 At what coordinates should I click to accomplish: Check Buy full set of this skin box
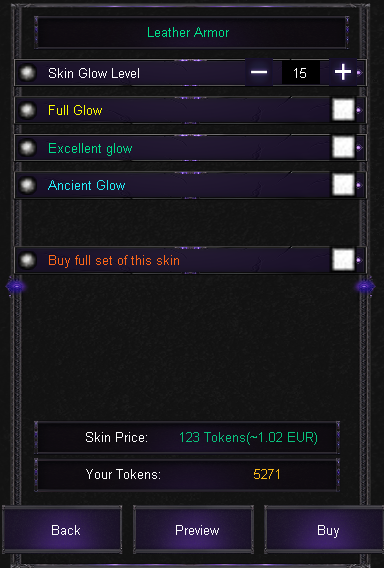pyautogui.click(x=343, y=260)
